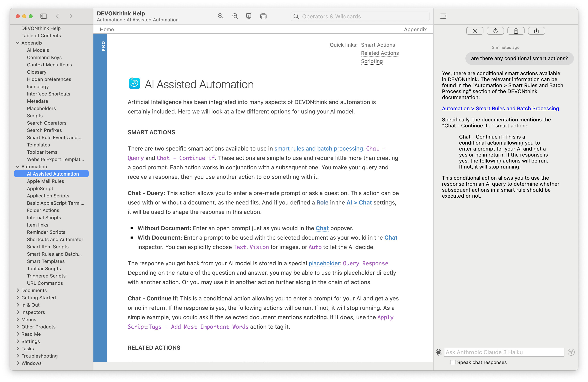This screenshot has width=588, height=382.
Task: Collapse the Automation section
Action: coord(18,167)
